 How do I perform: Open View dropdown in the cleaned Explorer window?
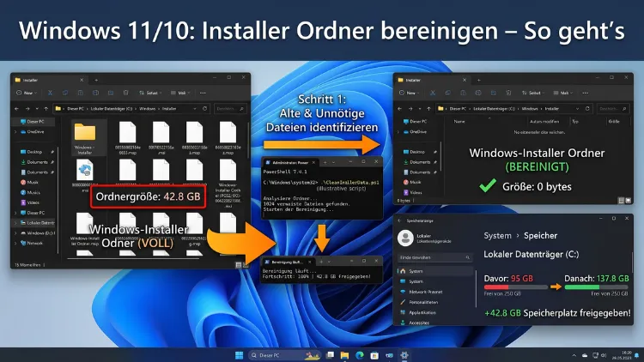pos(563,93)
